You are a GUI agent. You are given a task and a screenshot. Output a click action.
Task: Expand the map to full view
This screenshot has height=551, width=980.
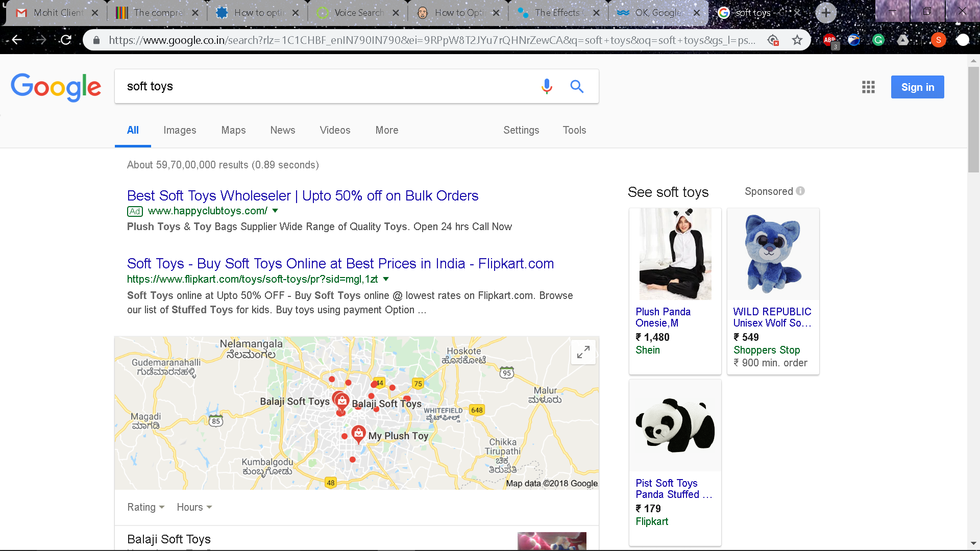pos(583,352)
